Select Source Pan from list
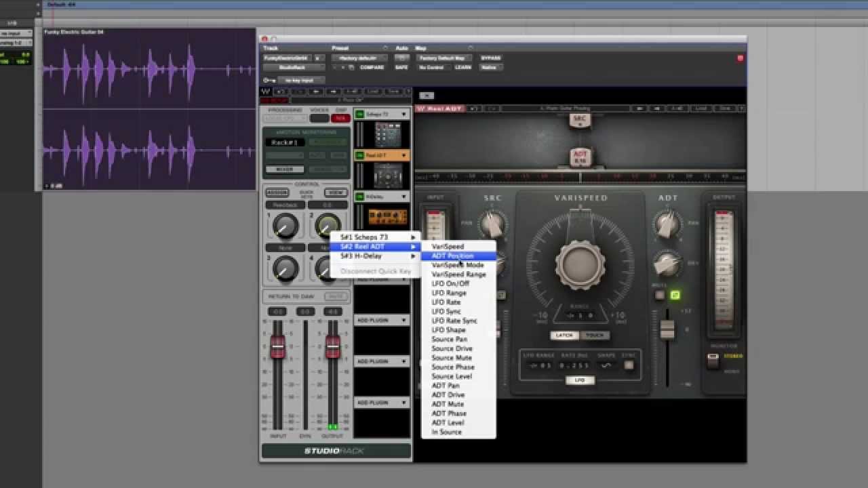Screen dimensions: 868x488 [458, 339]
